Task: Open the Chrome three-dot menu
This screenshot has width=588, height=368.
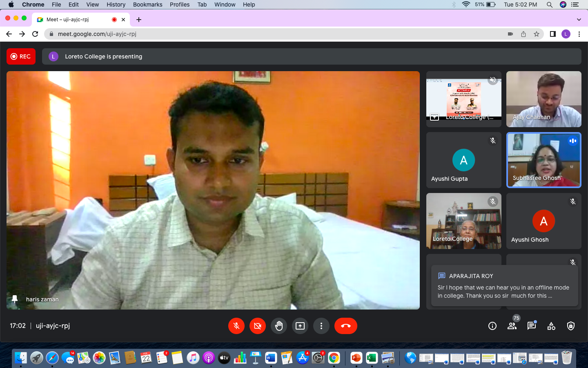Action: tap(579, 34)
